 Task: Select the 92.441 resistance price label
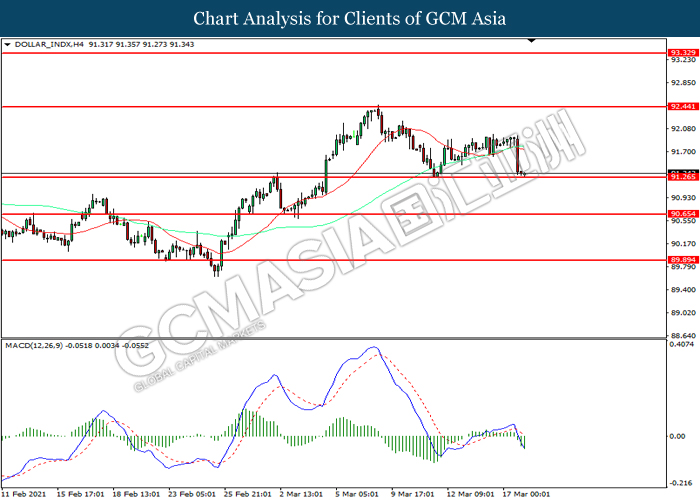(x=683, y=106)
